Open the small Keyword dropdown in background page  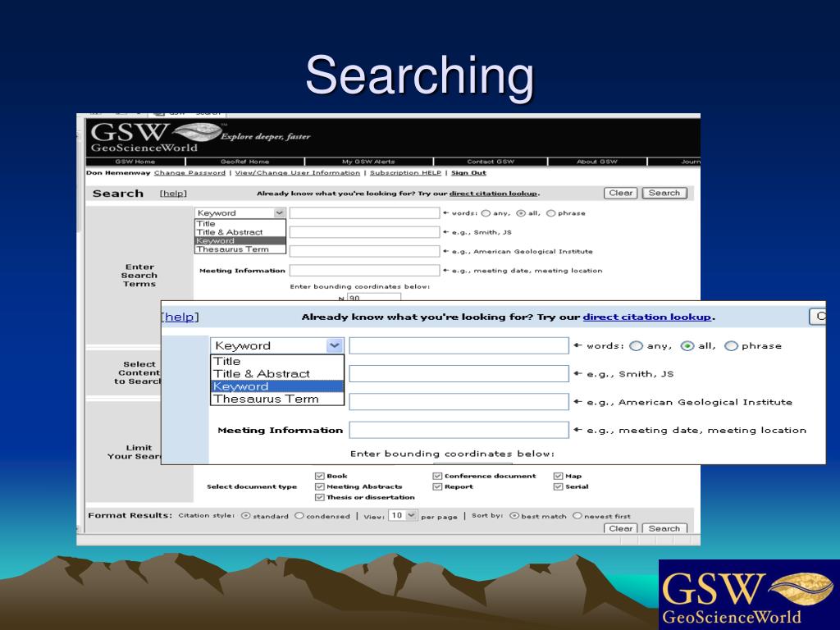[240, 212]
